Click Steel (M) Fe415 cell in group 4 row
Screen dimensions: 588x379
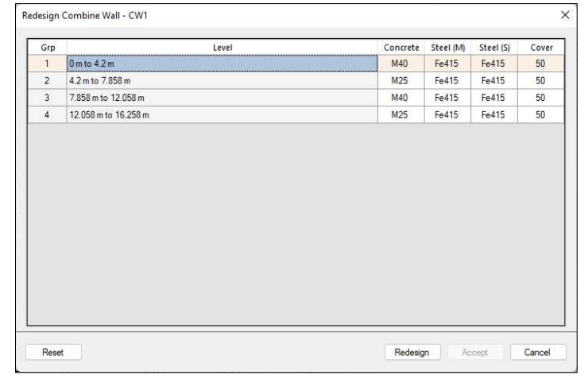[447, 114]
